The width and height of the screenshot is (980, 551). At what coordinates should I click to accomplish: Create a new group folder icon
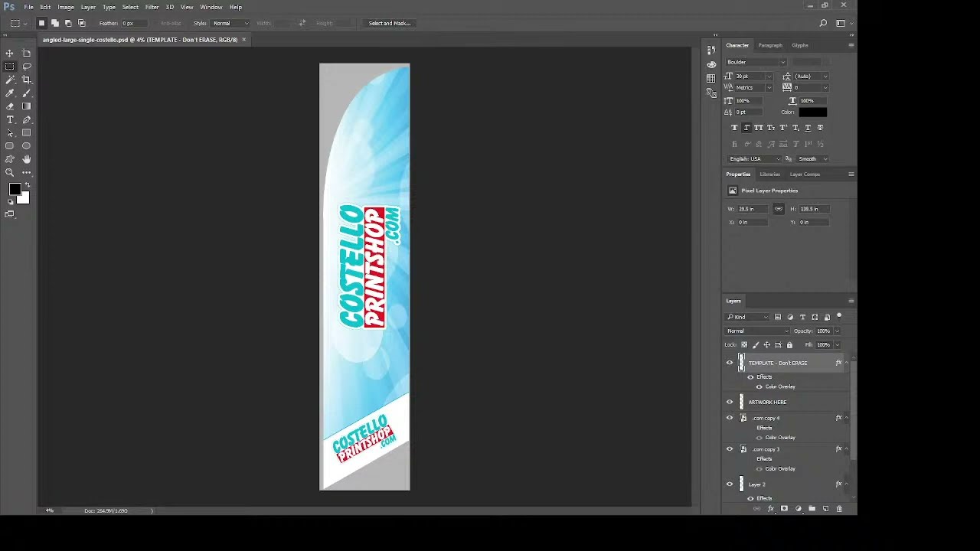point(812,509)
